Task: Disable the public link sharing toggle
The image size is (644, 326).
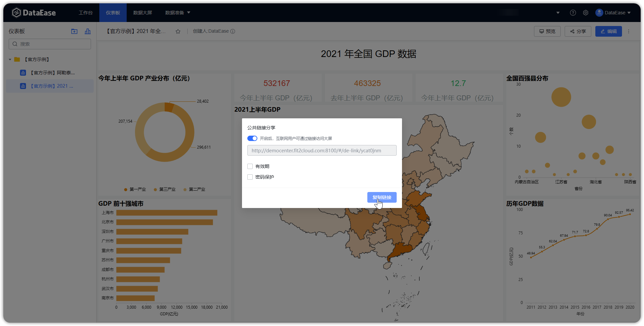Action: coord(252,138)
